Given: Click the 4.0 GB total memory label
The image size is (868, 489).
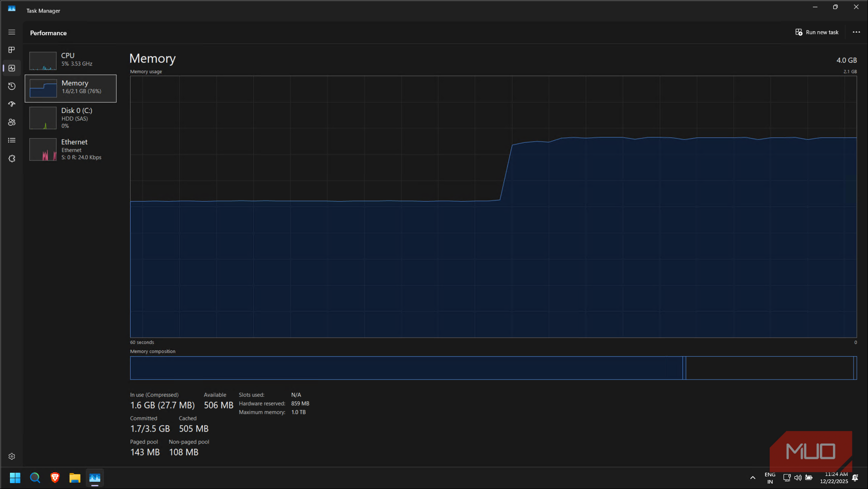Looking at the screenshot, I should pyautogui.click(x=846, y=60).
